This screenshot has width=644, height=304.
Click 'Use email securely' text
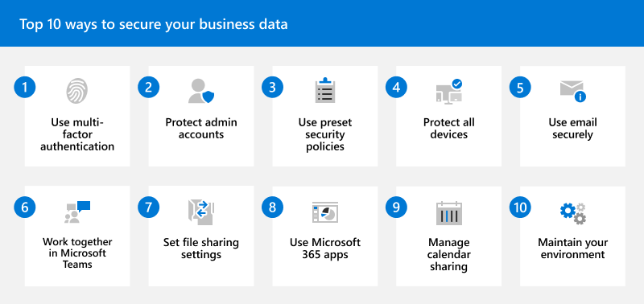click(x=572, y=129)
